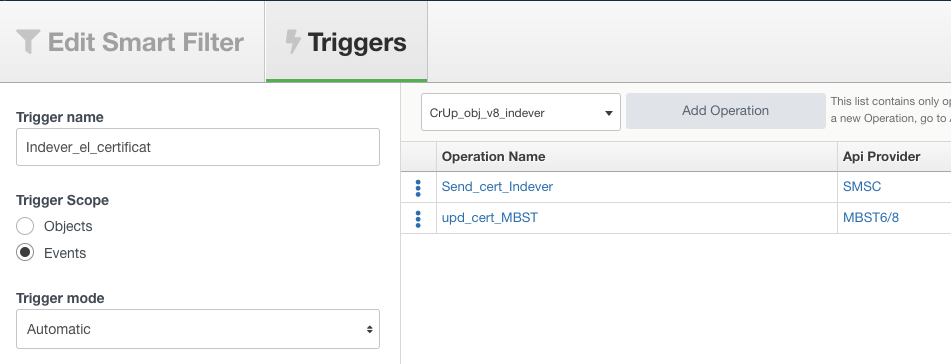951x364 pixels.
Task: Click the funnel icon on Edit Smart Filter
Action: pos(28,42)
